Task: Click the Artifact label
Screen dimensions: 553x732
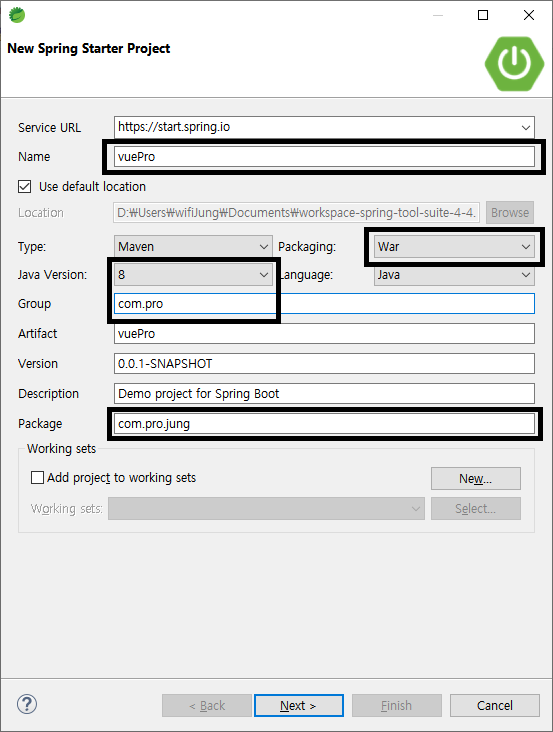Action: tap(37, 334)
